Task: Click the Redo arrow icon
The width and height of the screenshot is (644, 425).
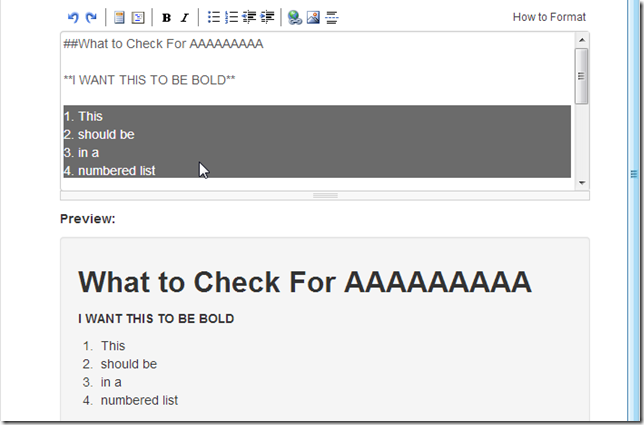Action: (91, 17)
